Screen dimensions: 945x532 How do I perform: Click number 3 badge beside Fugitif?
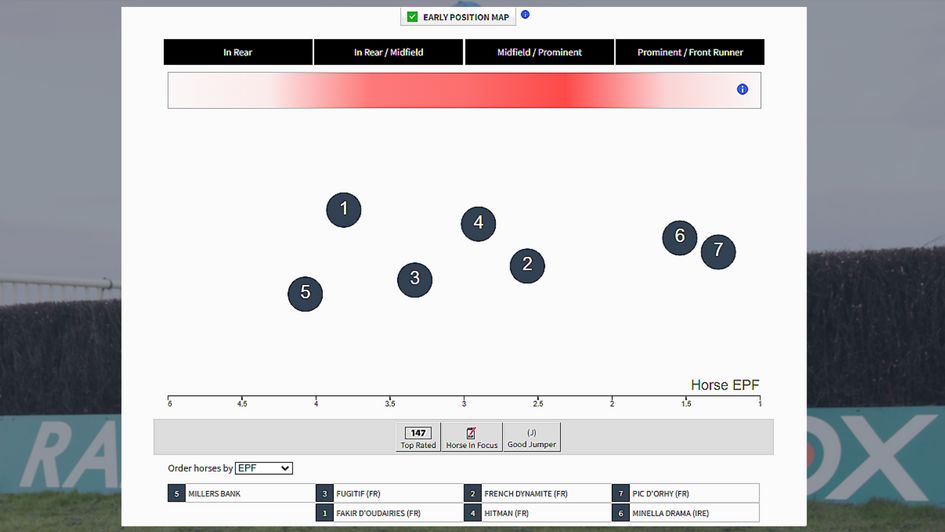[324, 493]
